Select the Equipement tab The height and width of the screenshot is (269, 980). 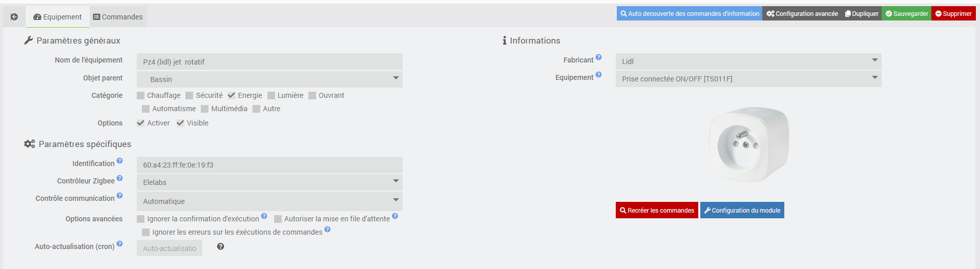[x=57, y=17]
